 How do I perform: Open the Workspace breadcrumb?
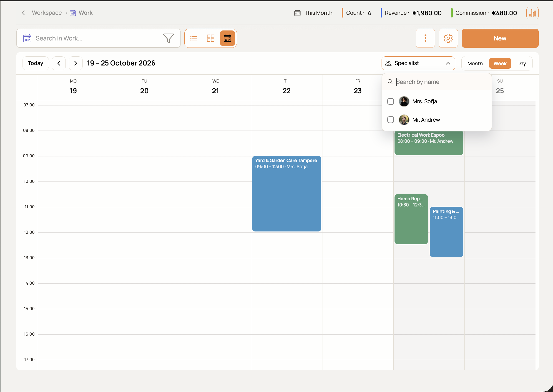click(x=47, y=13)
